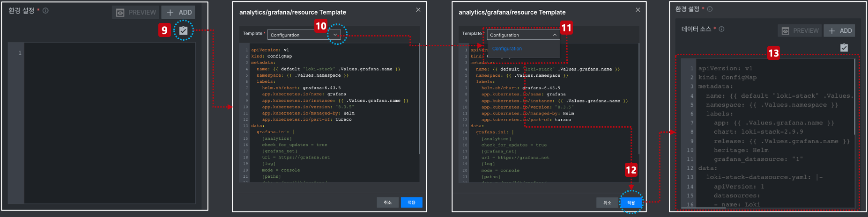Viewport: 868px width, 217px height.
Task: Select the blue Configuration option in the open list
Action: tap(507, 49)
